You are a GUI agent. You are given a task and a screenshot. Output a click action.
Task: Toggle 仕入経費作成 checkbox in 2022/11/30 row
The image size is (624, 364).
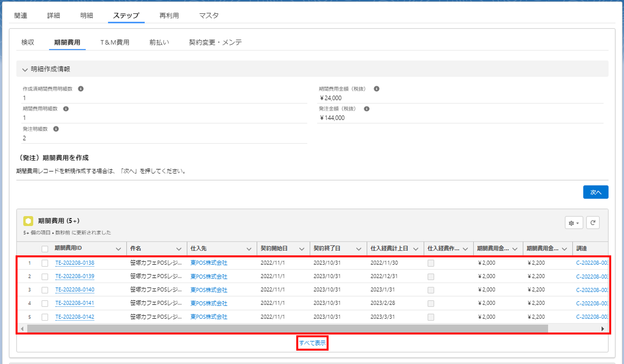point(431,263)
